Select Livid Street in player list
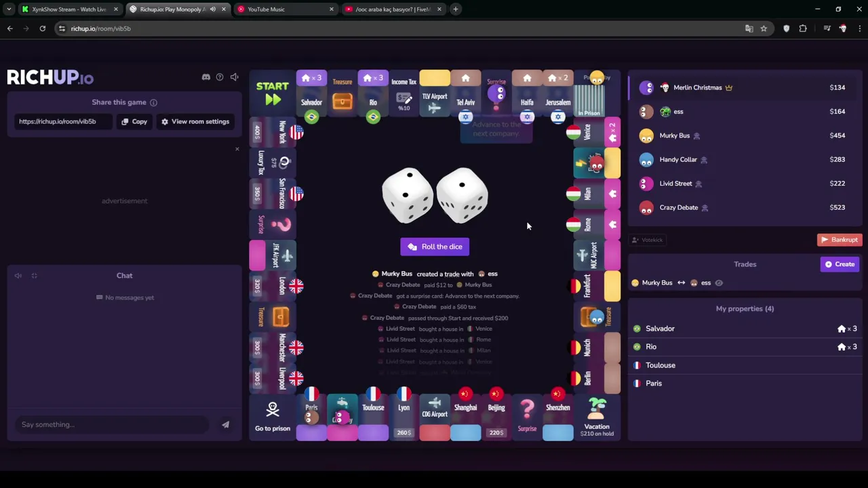This screenshot has height=488, width=868. tap(745, 184)
